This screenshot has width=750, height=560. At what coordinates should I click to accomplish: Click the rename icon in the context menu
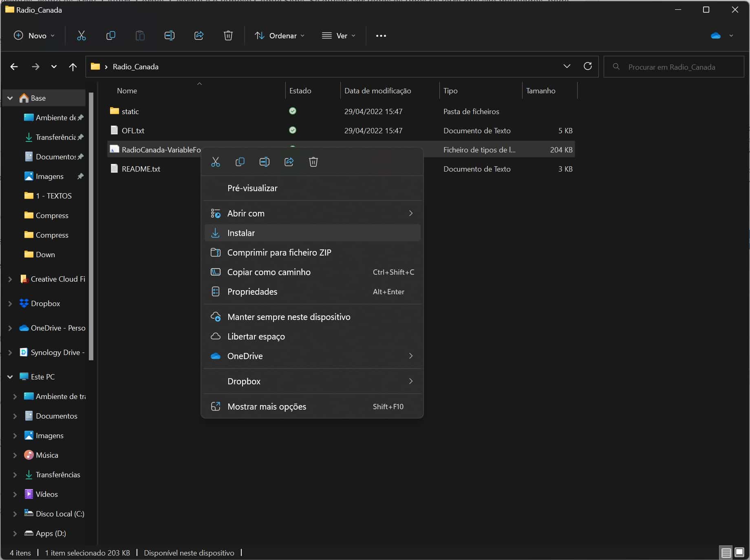click(265, 162)
